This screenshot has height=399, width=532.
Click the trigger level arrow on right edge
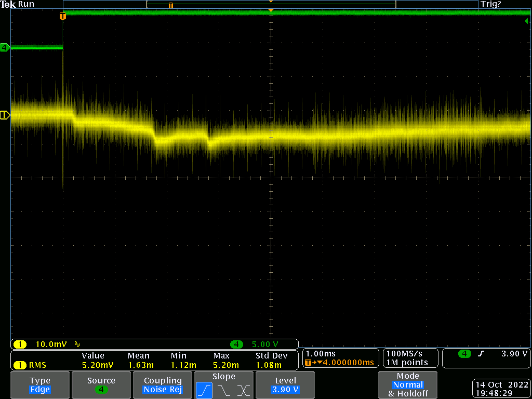pyautogui.click(x=527, y=21)
